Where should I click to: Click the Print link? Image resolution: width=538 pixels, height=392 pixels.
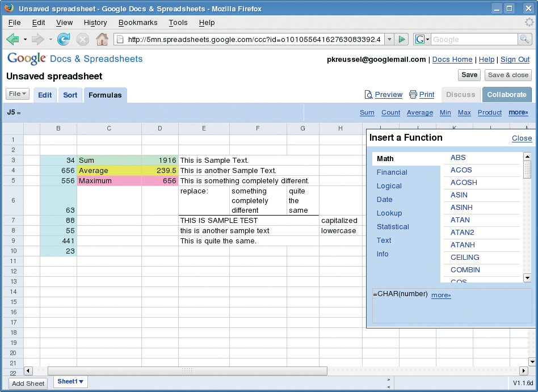pos(427,95)
